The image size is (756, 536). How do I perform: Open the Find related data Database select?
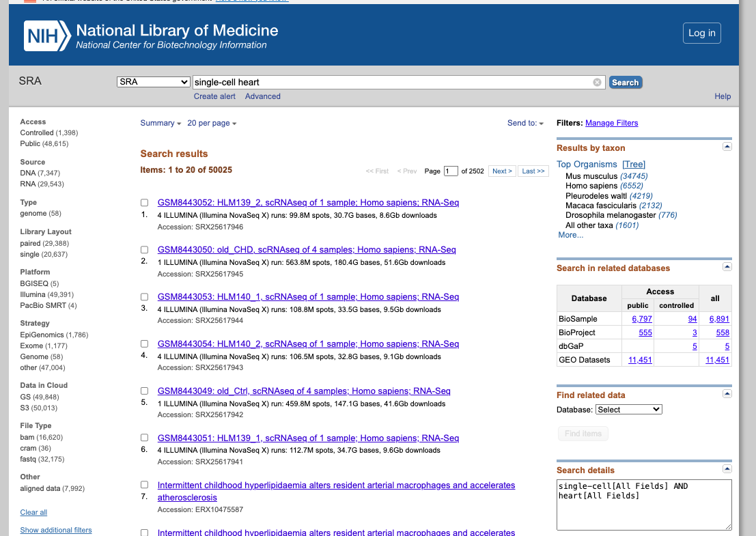628,410
